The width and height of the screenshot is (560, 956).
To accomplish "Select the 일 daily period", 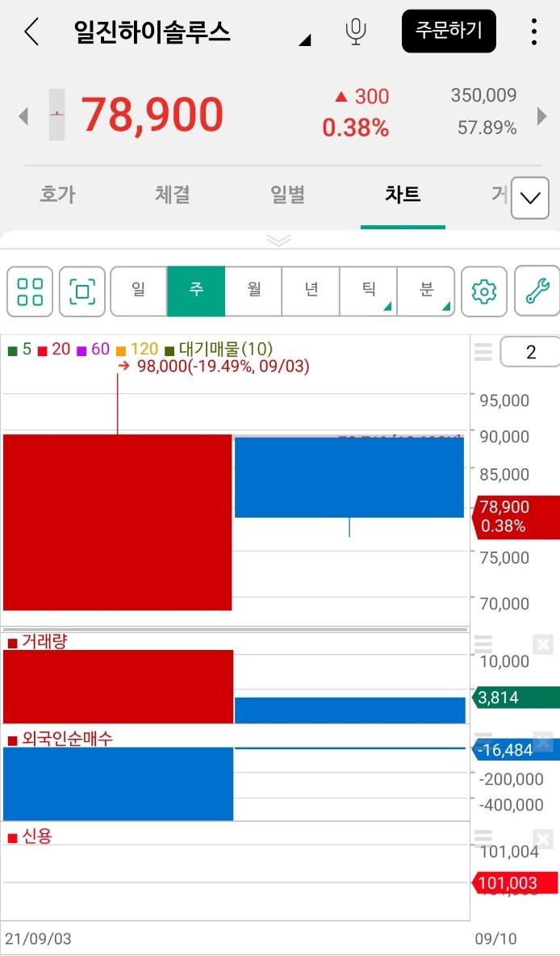I will pyautogui.click(x=138, y=291).
